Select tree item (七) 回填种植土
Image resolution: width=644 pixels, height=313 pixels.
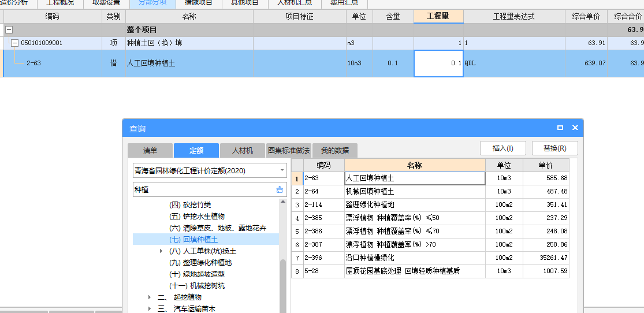pos(194,239)
